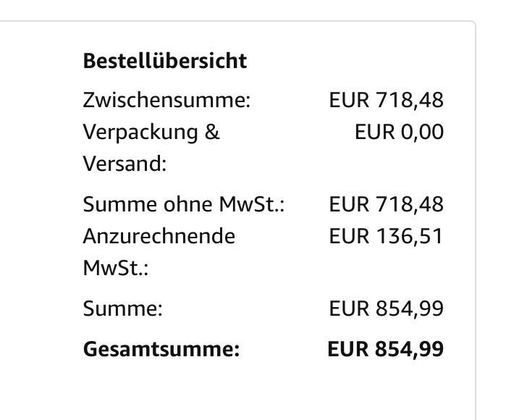This screenshot has height=420, width=506.
Task: Click the bold Gesamtsumme label
Action: pyautogui.click(x=161, y=349)
